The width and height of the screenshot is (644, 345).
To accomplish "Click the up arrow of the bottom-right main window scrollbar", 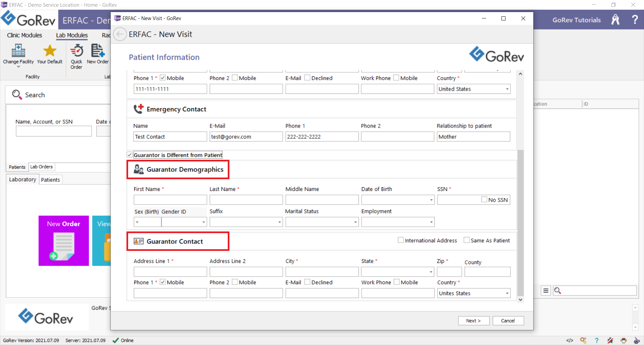I will (x=635, y=307).
